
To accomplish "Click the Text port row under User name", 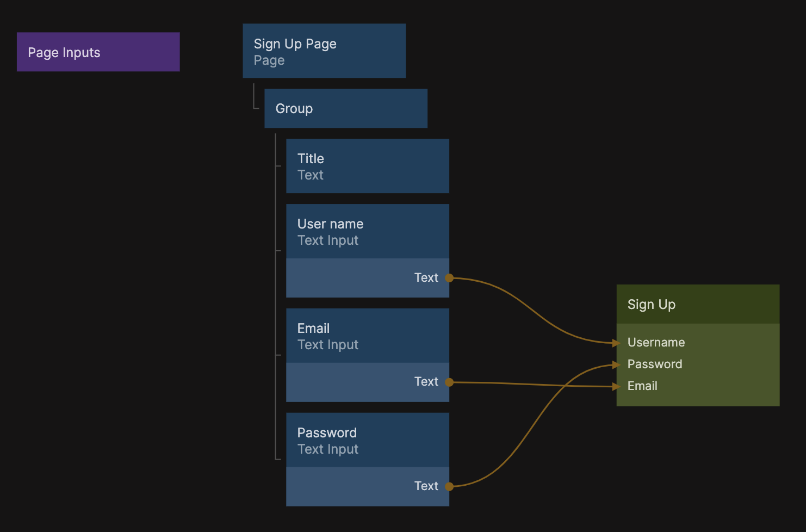I will click(367, 278).
